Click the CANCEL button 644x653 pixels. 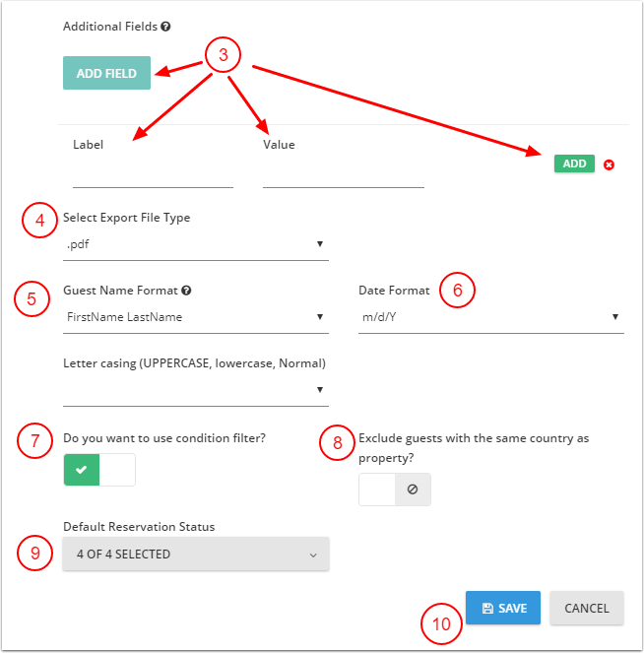(587, 609)
